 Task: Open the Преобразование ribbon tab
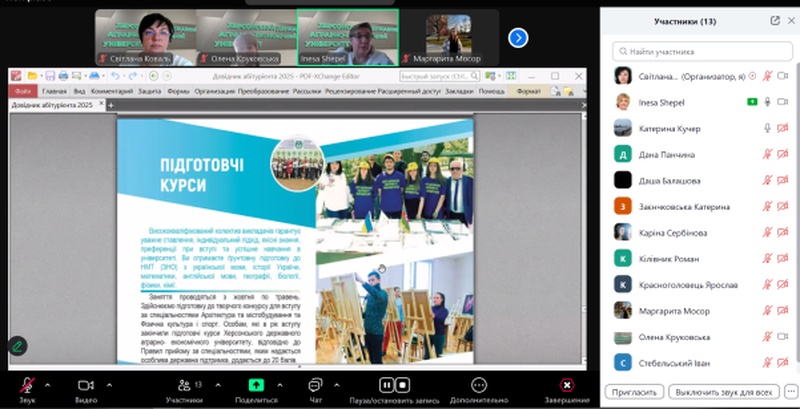tap(263, 91)
